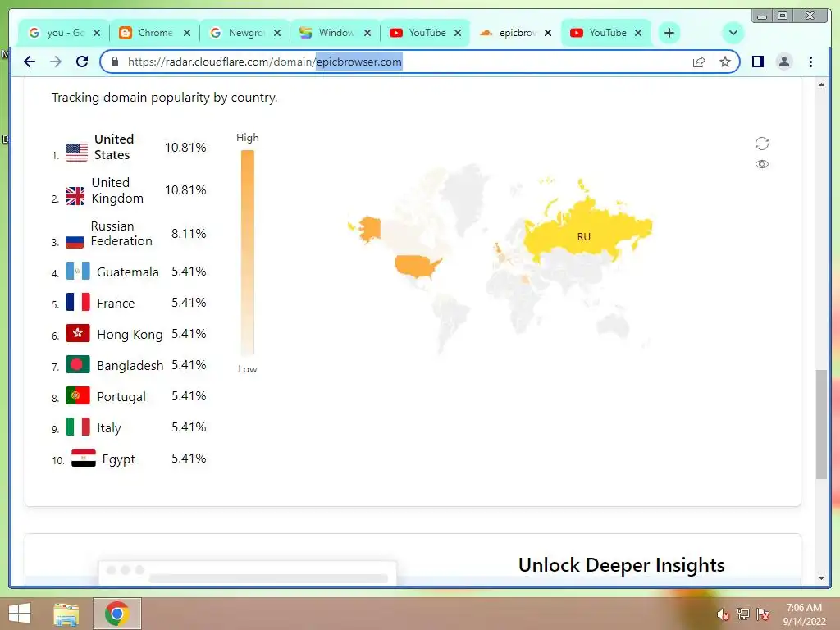
Task: Click the United States region on the map
Action: pos(416,267)
